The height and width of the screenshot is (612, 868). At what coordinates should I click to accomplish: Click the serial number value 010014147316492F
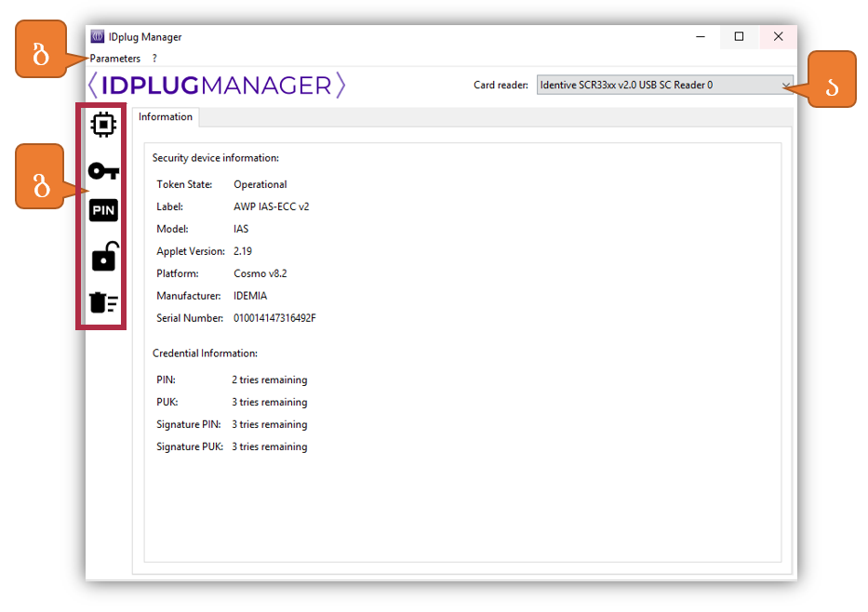(274, 318)
